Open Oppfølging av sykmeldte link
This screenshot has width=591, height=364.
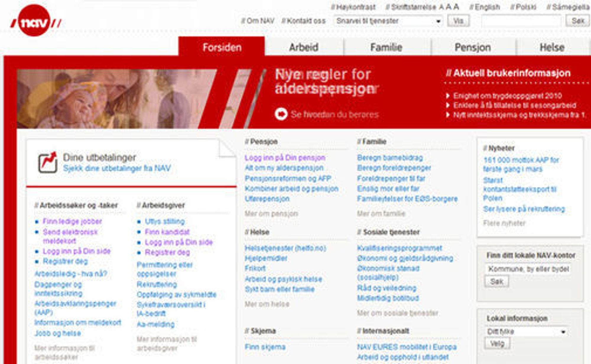pos(177,295)
